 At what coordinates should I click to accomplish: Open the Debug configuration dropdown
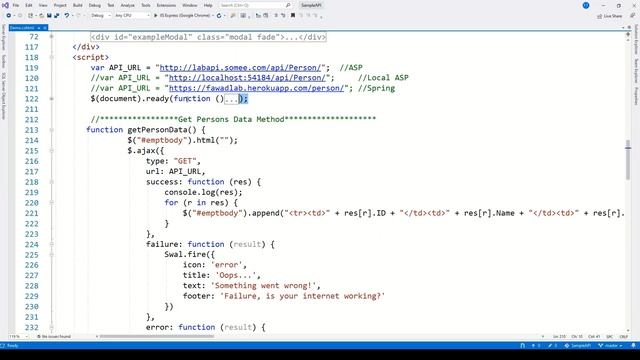(100, 16)
